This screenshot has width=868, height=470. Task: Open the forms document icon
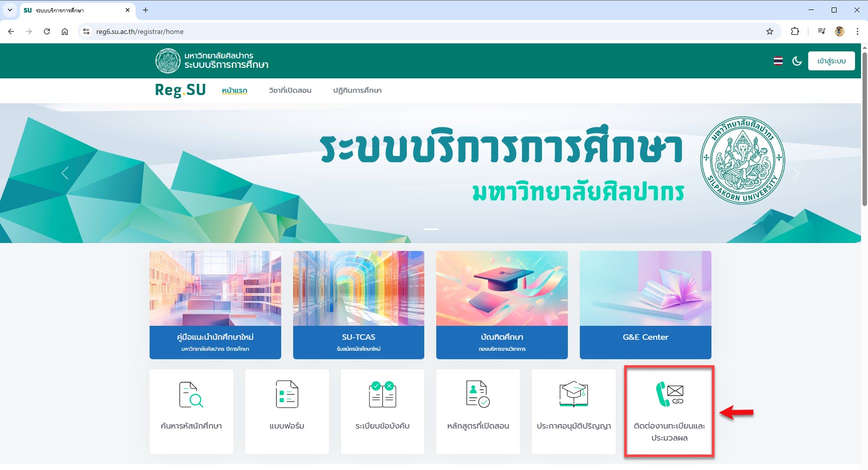click(x=287, y=395)
